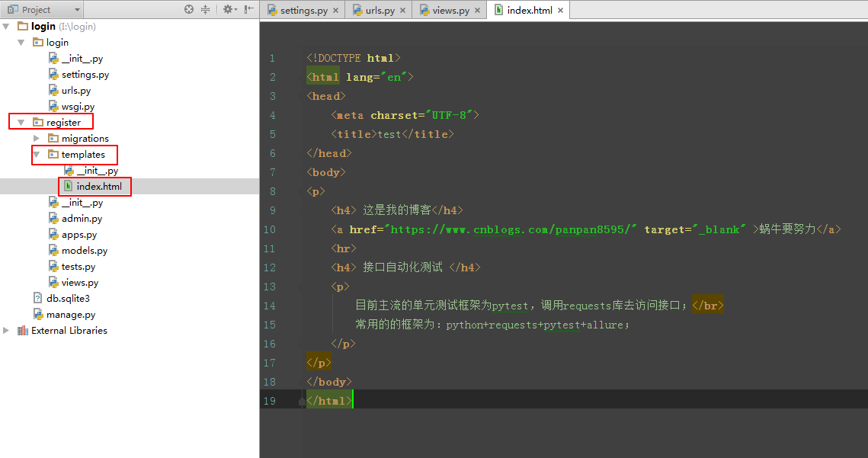Expand the migrations folder
The image size is (868, 458).
[x=37, y=139]
